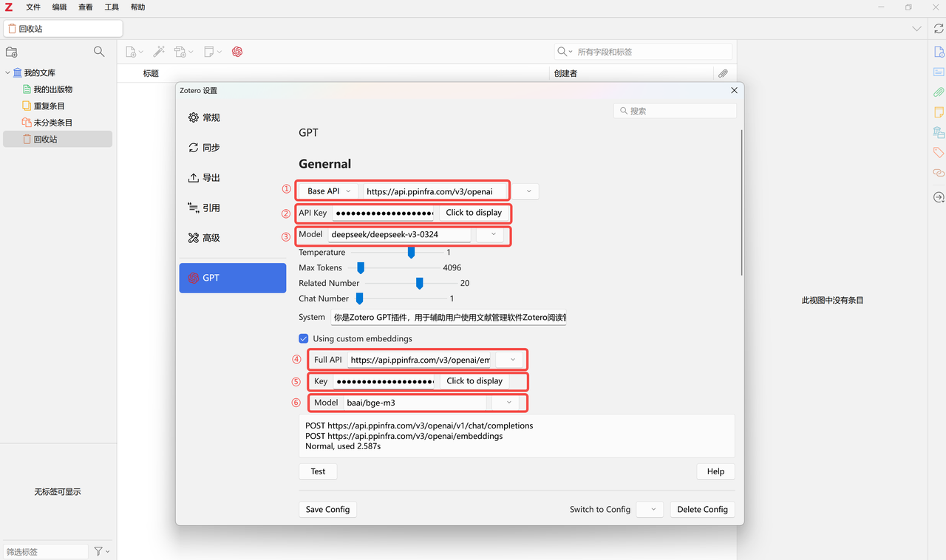Open the Switch to Config dropdown
Image resolution: width=946 pixels, height=560 pixels.
(x=650, y=509)
